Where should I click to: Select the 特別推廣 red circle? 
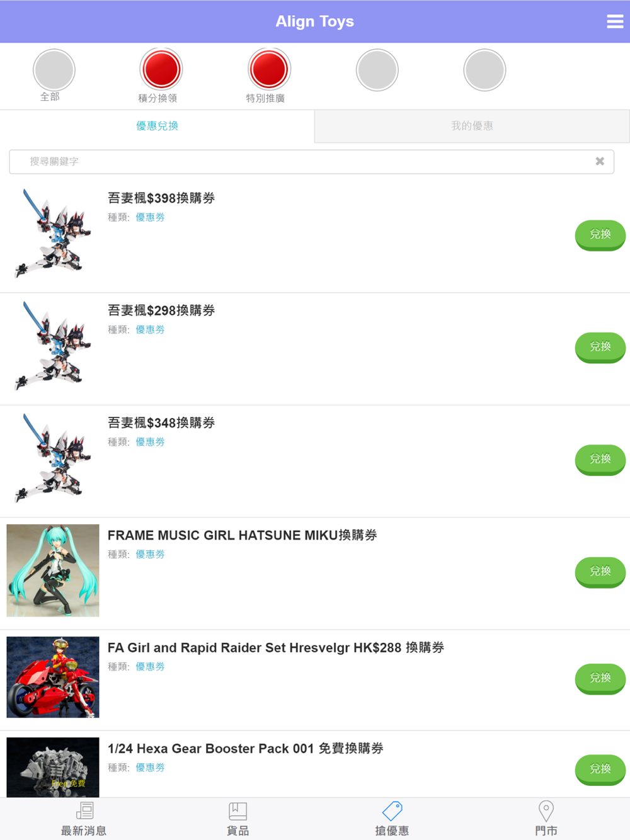pyautogui.click(x=269, y=69)
